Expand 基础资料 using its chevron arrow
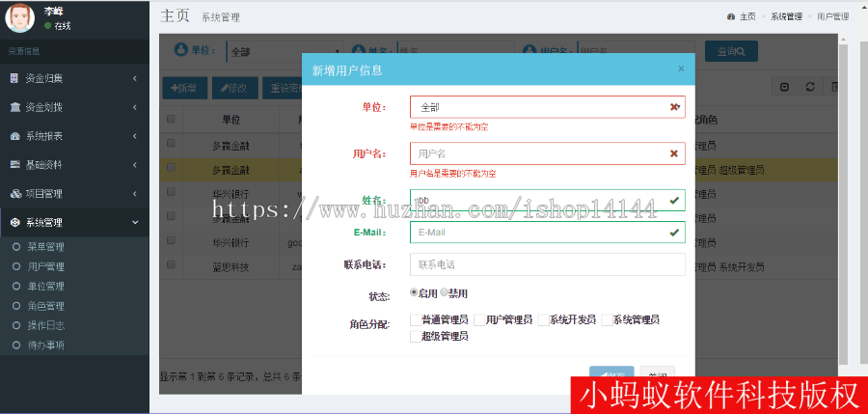Viewport: 868px width, 414px height. (x=135, y=165)
